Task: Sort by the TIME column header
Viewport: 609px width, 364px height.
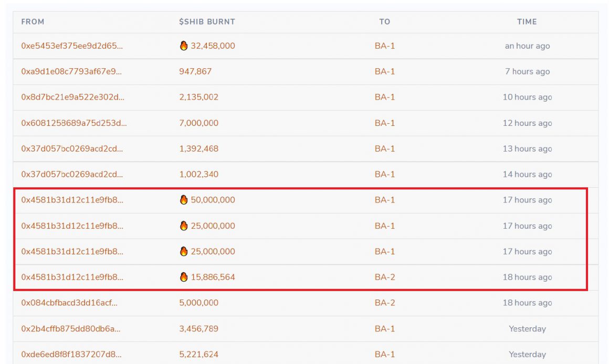Action: pyautogui.click(x=527, y=22)
